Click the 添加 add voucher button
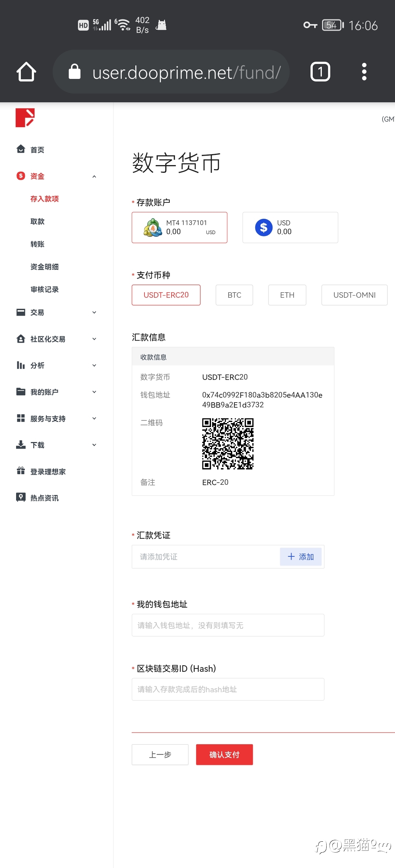Image resolution: width=395 pixels, height=868 pixels. 301,557
